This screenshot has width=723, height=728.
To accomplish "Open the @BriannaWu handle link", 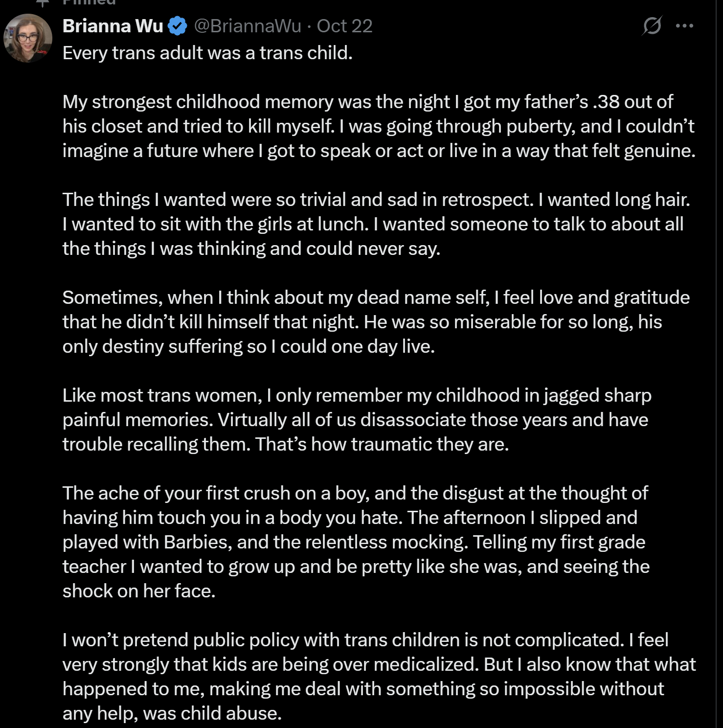I will coord(248,26).
